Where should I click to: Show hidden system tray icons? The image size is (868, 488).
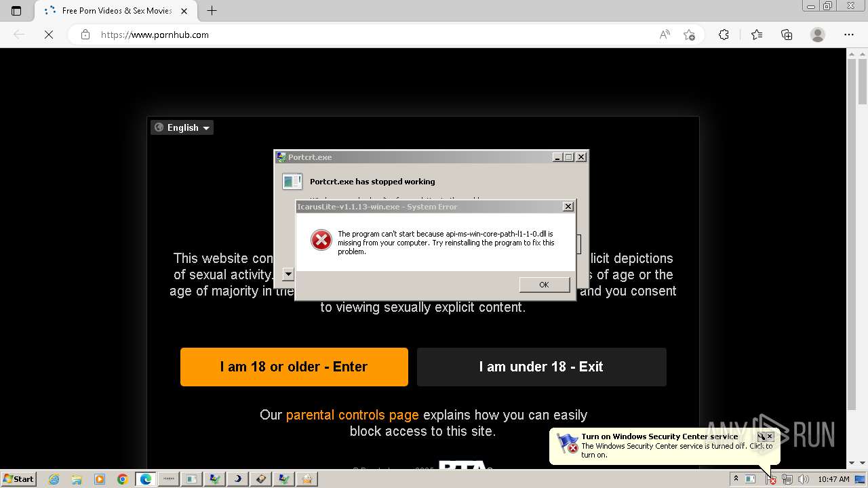pos(736,479)
